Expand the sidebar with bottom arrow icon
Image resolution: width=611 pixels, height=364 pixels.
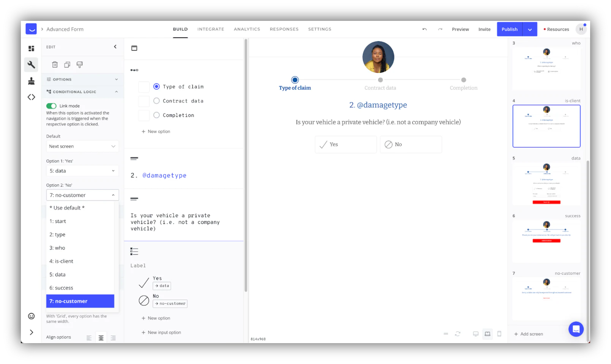click(31, 332)
